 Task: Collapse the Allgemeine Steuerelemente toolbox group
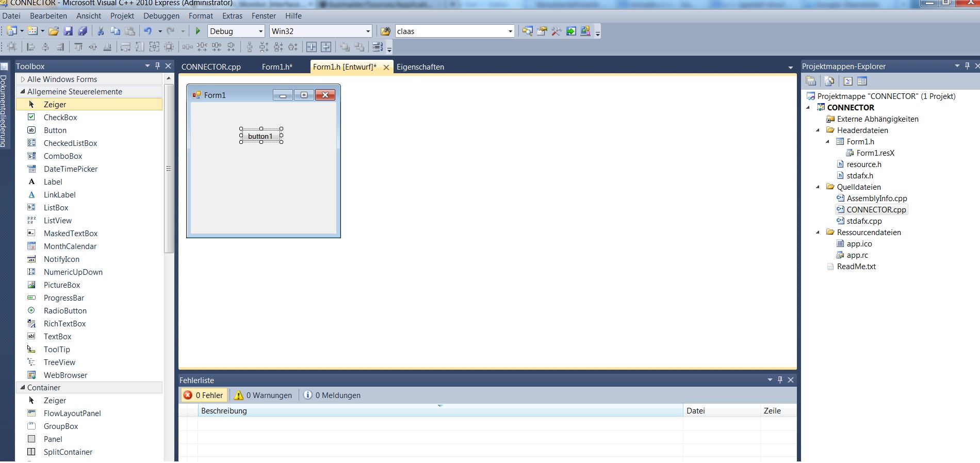(23, 92)
